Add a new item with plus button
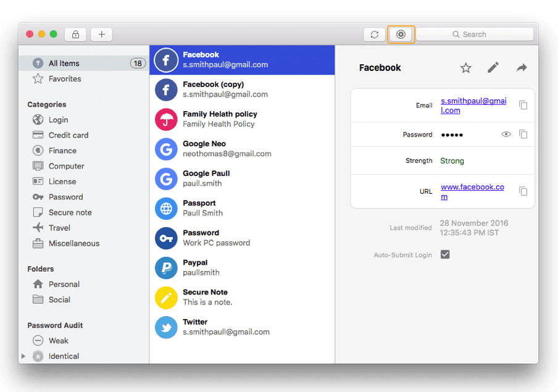The image size is (558, 392). tap(101, 35)
